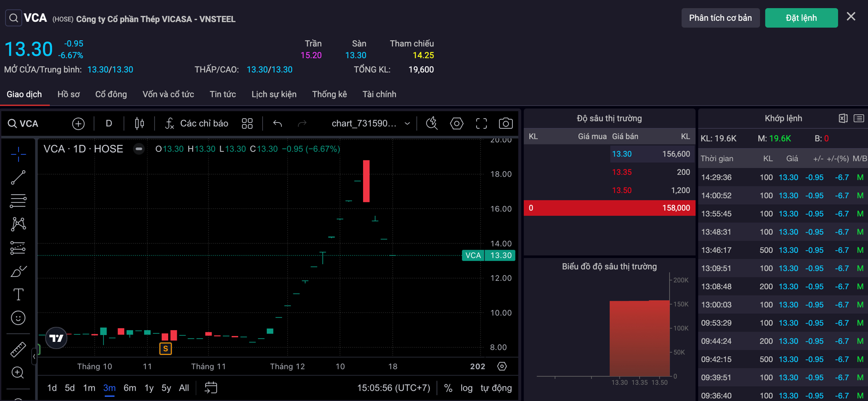Enter fullscreen chart mode
868x401 pixels.
click(x=481, y=123)
